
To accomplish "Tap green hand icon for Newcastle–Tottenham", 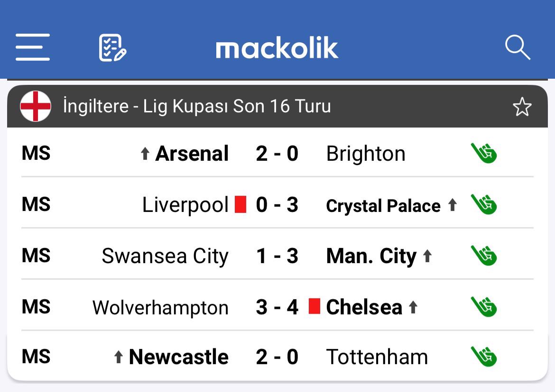I will tap(483, 356).
